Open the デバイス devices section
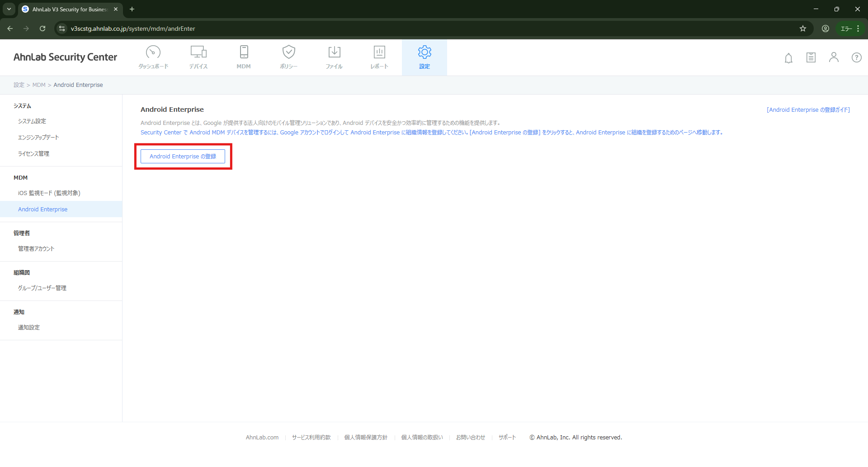This screenshot has width=868, height=467. point(198,57)
